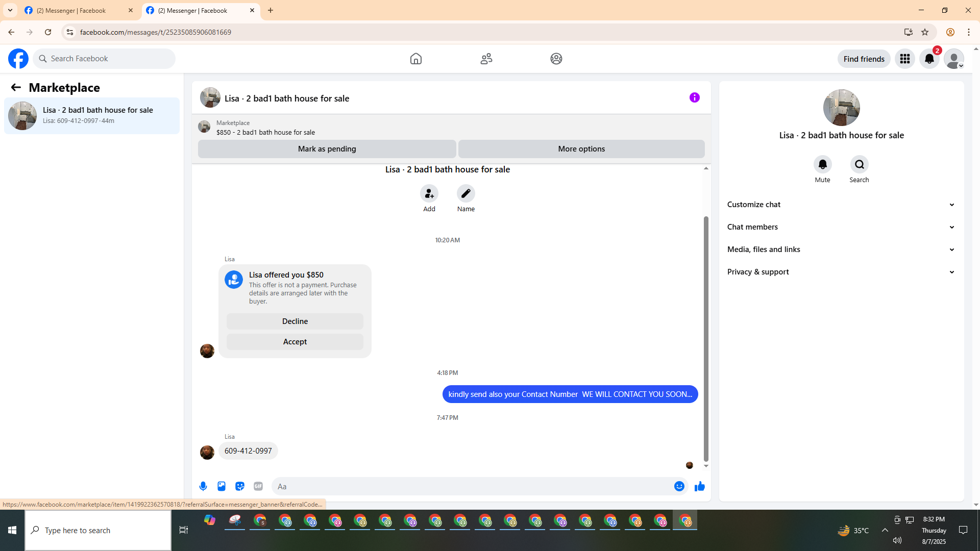Show hidden system tray icons
980x551 pixels.
[x=885, y=531]
